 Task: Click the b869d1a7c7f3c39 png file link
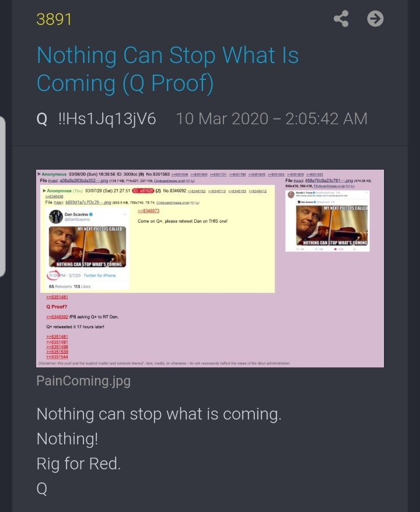pyautogui.click(x=88, y=202)
